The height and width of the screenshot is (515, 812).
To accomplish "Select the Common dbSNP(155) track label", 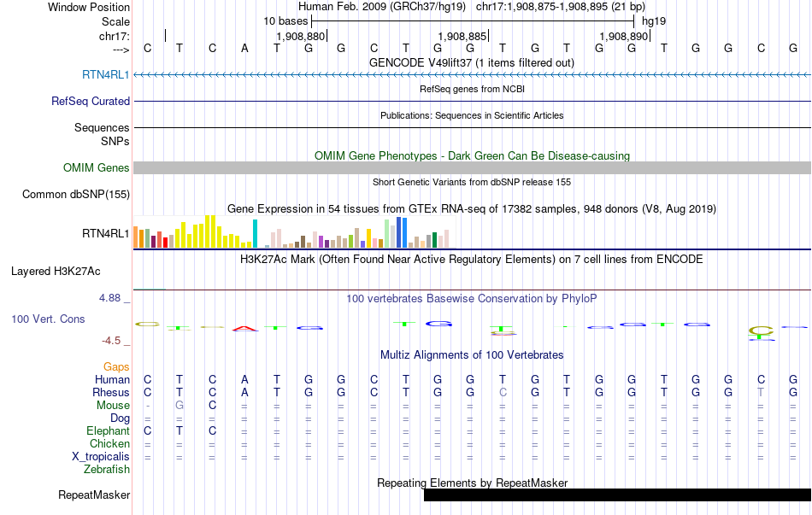I will click(75, 195).
